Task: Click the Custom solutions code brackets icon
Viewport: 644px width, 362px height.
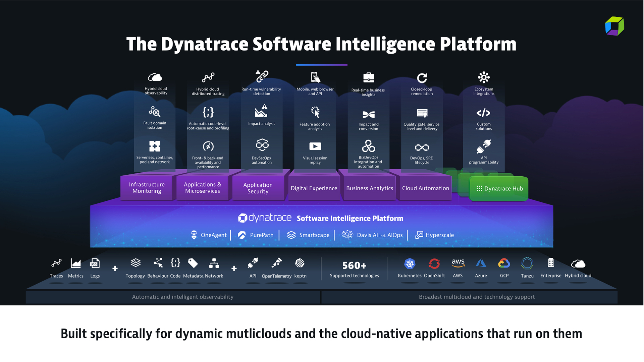Action: click(x=483, y=113)
